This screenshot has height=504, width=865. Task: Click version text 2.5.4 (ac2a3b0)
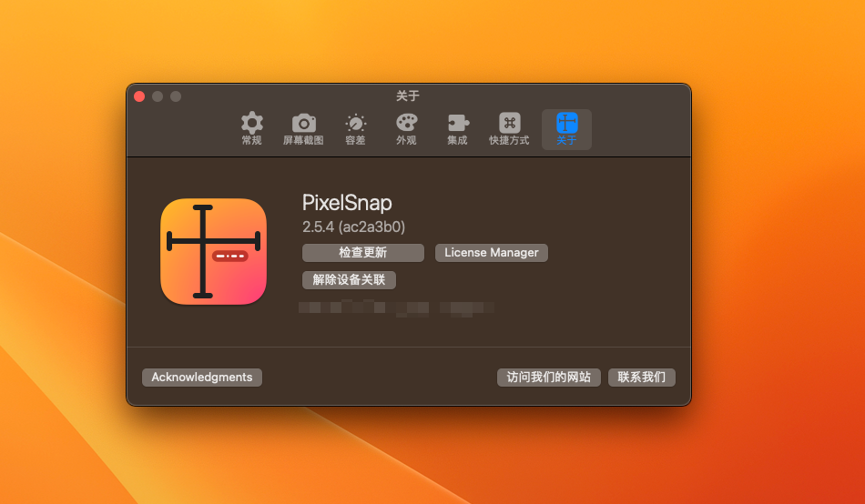353,227
